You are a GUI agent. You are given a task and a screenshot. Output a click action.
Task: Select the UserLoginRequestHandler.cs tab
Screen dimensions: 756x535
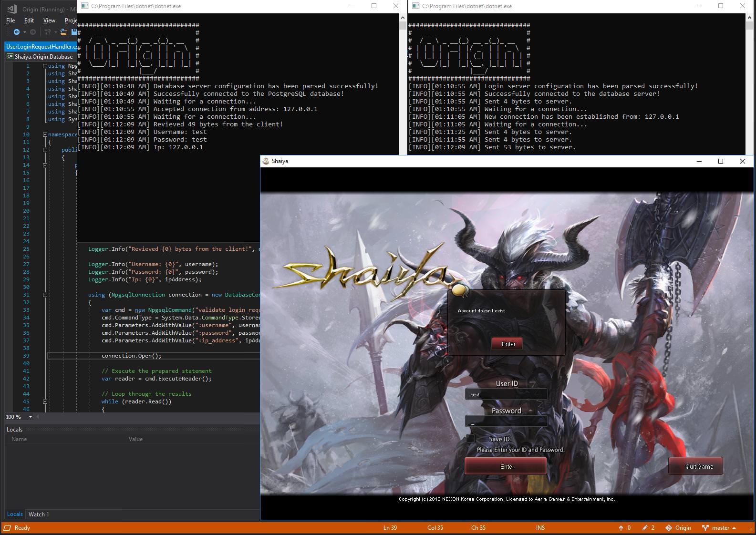click(x=41, y=46)
